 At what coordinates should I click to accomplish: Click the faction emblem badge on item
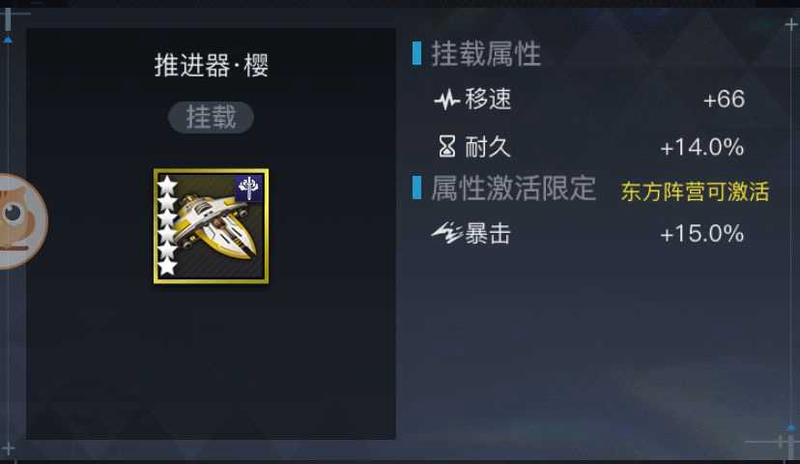tap(248, 188)
